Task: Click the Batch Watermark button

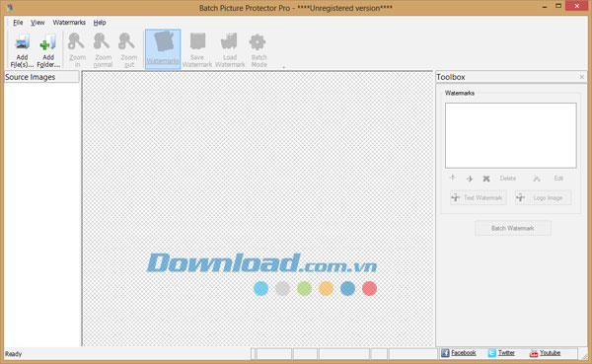Action: [x=513, y=228]
